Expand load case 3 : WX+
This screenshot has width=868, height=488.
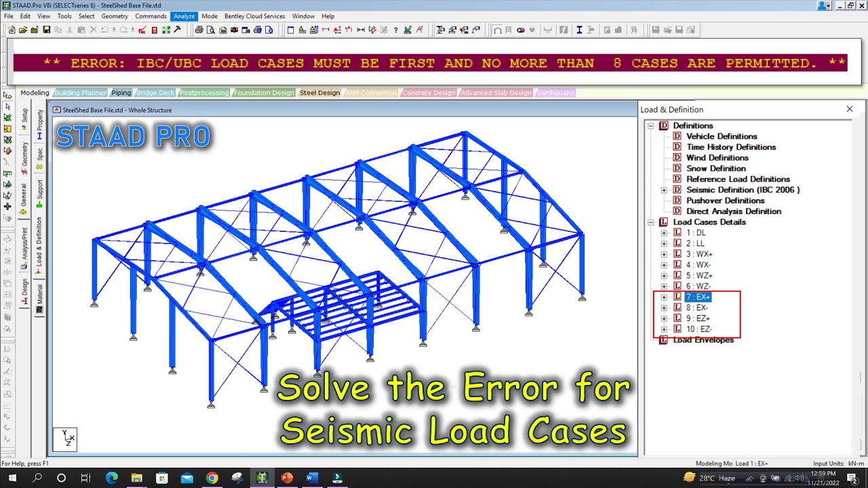664,254
